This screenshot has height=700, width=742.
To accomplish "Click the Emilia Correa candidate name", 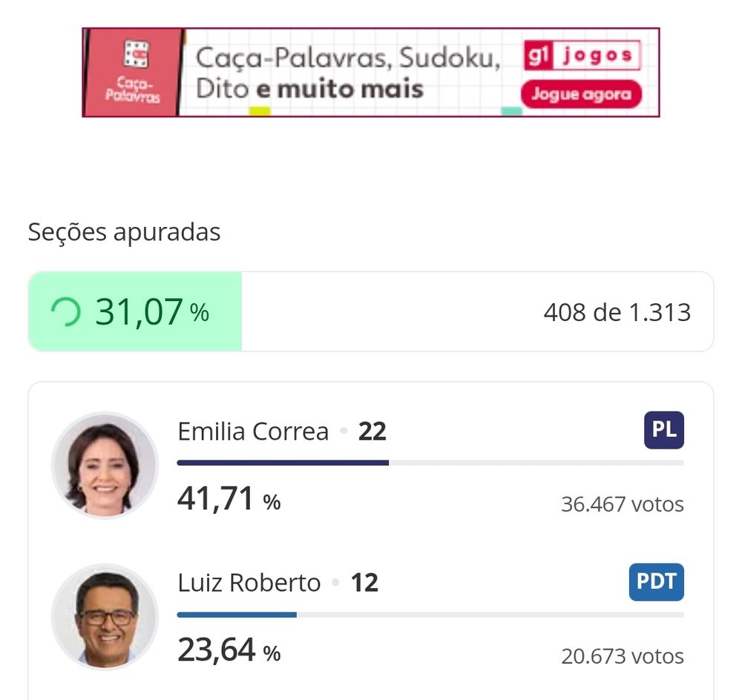I will [x=253, y=432].
